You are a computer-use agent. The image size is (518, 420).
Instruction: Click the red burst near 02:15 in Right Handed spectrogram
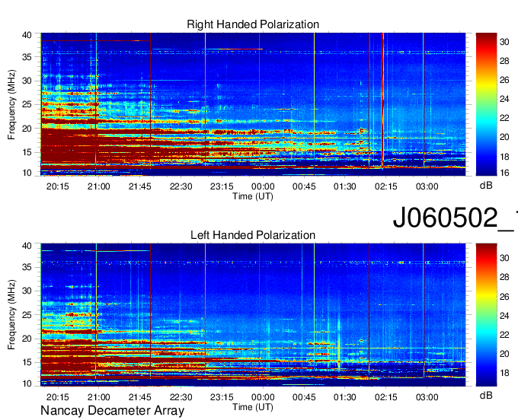click(x=383, y=99)
